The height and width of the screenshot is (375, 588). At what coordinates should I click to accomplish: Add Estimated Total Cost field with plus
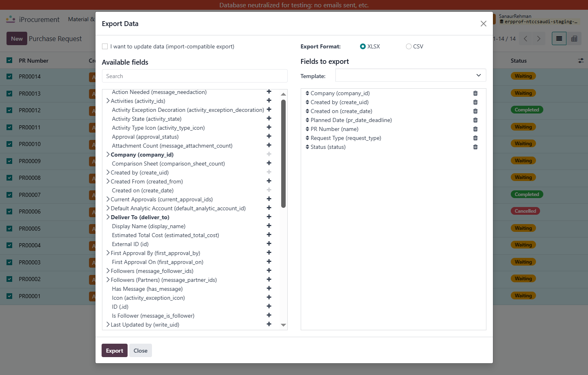pyautogui.click(x=269, y=235)
